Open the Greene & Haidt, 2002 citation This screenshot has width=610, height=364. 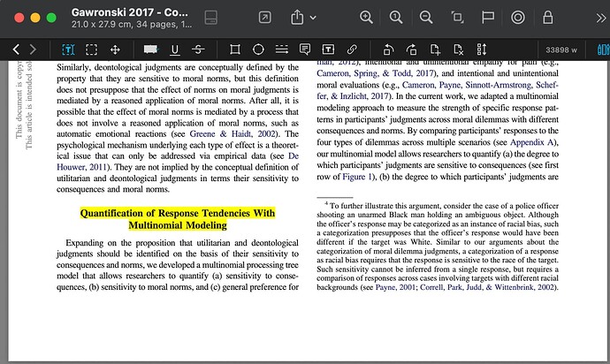[233, 133]
